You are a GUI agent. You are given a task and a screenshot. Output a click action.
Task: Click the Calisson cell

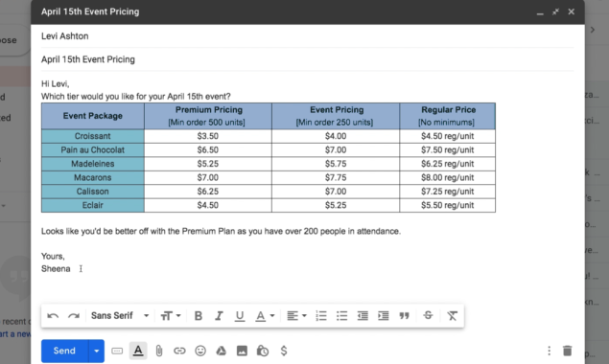click(93, 192)
